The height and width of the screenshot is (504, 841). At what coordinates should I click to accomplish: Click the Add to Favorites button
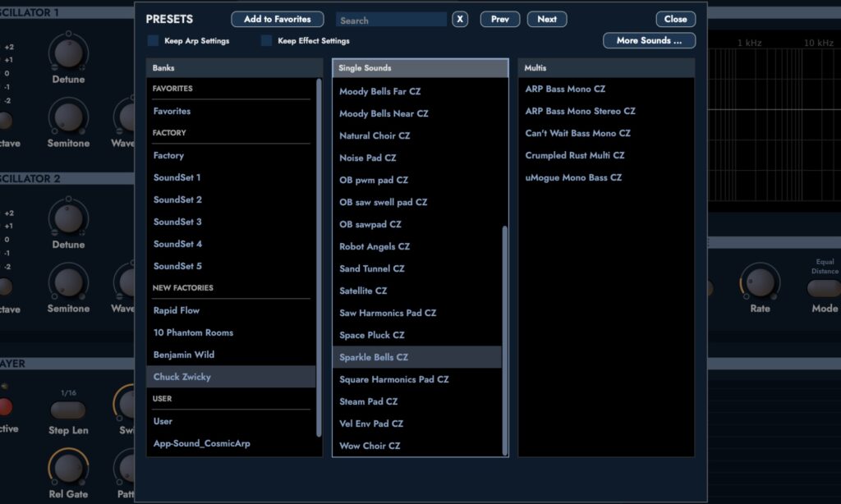pyautogui.click(x=278, y=20)
